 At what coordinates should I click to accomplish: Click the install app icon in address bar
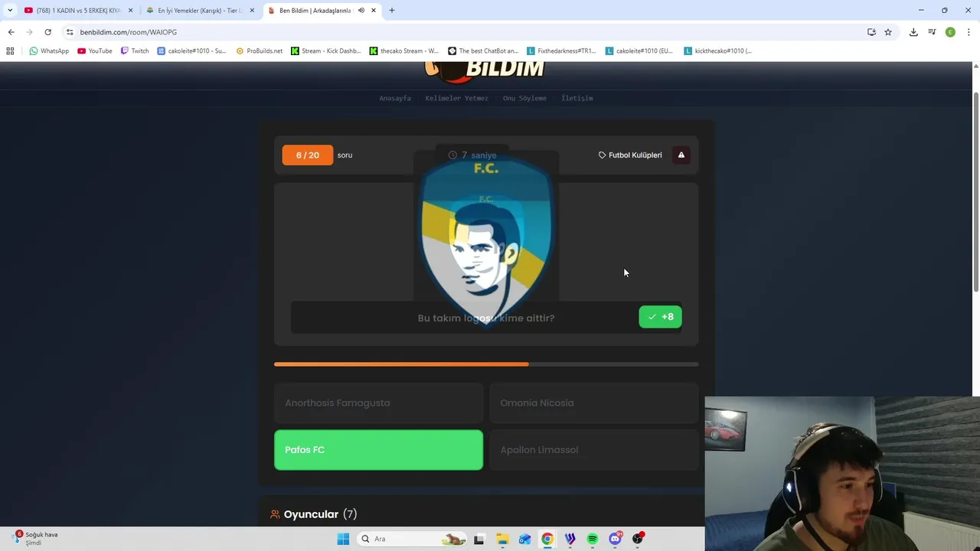tap(871, 32)
